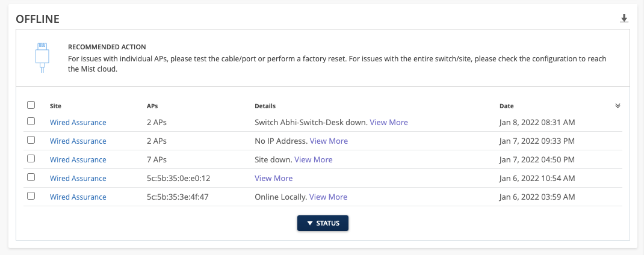This screenshot has height=255, width=644.
Task: Open the STATUS dropdown button
Action: pos(323,223)
